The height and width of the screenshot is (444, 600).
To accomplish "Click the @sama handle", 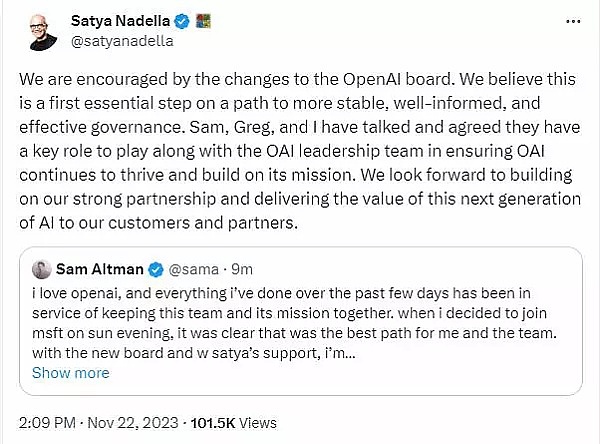I will (x=196, y=269).
